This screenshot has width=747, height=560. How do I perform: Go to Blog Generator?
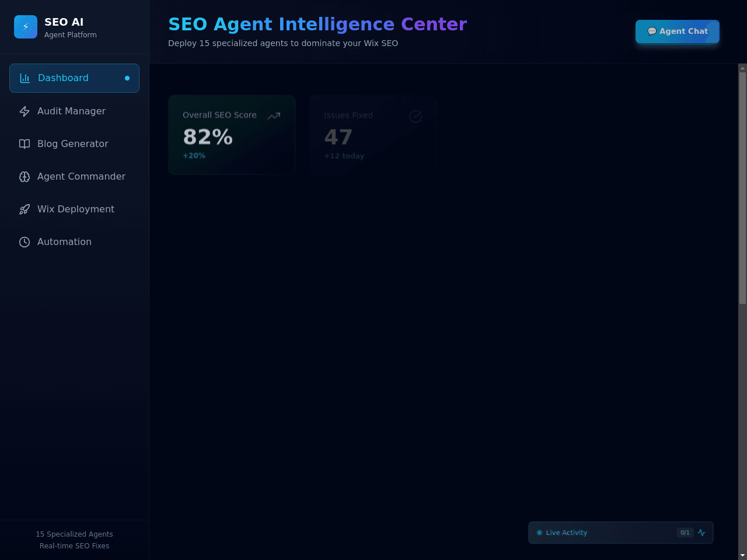pyautogui.click(x=74, y=143)
